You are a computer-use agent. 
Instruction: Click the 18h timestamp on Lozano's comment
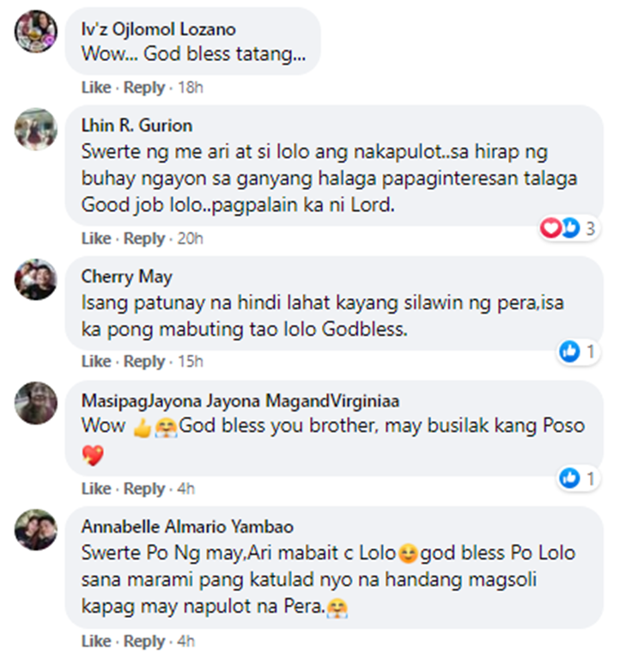191,88
